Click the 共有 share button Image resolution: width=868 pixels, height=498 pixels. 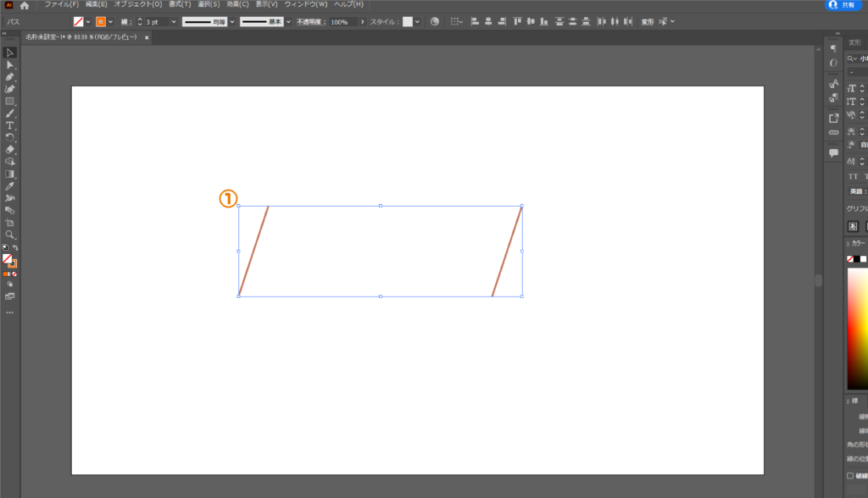[x=843, y=5]
